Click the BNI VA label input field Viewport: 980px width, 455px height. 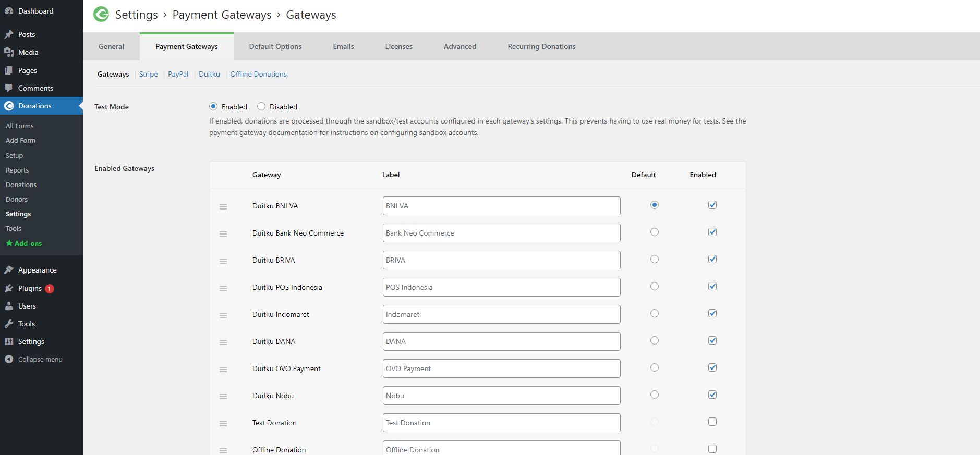tap(501, 206)
